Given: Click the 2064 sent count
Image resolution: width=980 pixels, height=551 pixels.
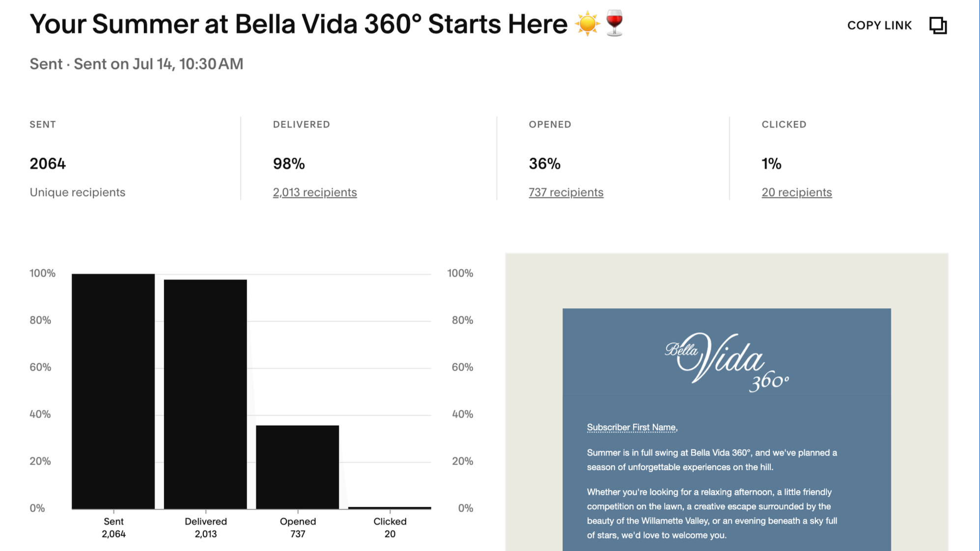Looking at the screenshot, I should [48, 164].
